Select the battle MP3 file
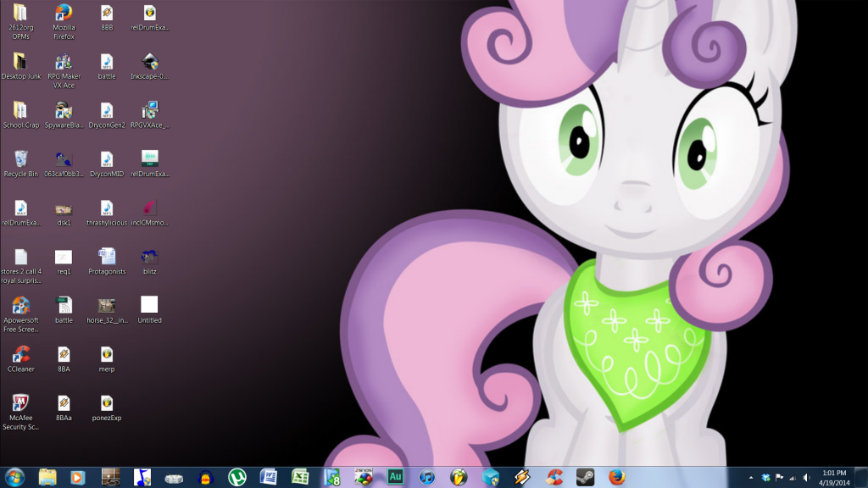This screenshot has height=488, width=868. coord(107,66)
